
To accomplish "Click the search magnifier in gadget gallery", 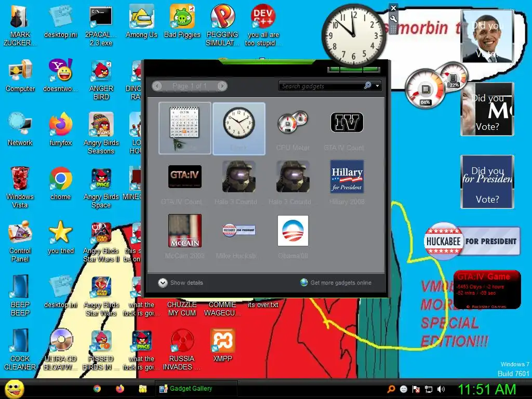I will point(367,86).
